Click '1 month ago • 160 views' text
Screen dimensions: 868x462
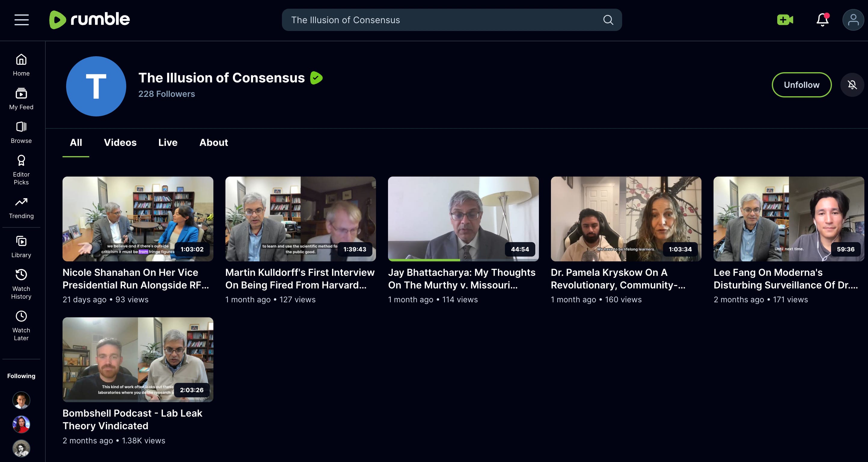(596, 300)
